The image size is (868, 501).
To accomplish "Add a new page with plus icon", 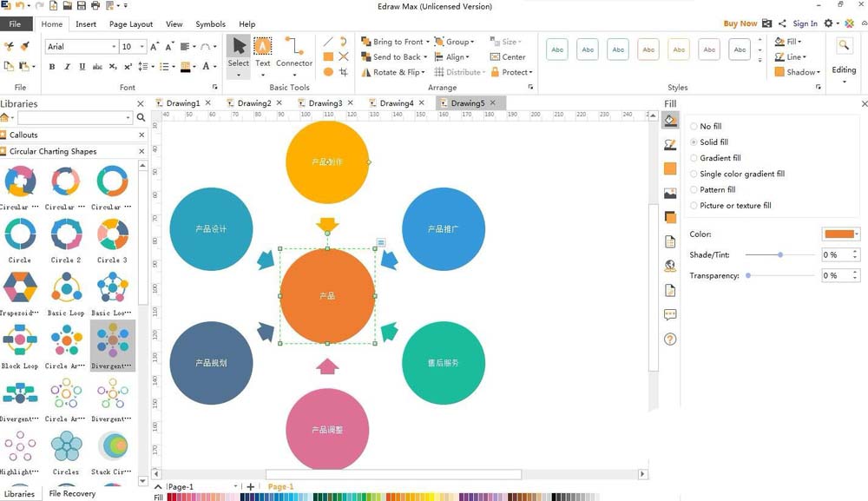I will coord(251,487).
